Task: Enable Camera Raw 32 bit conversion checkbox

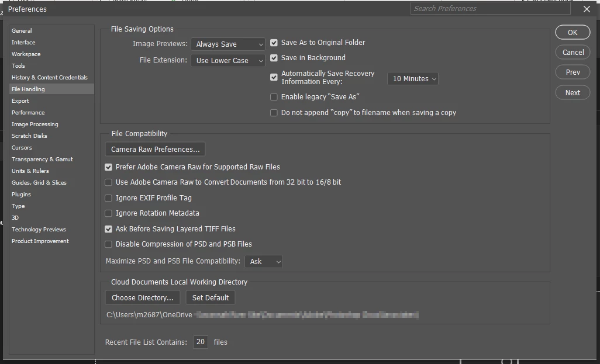Action: click(x=108, y=182)
